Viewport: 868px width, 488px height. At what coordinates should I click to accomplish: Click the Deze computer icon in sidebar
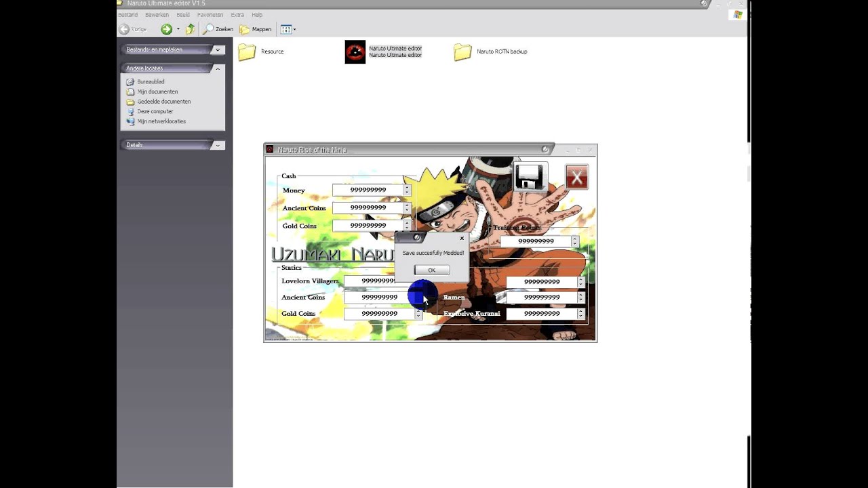131,111
